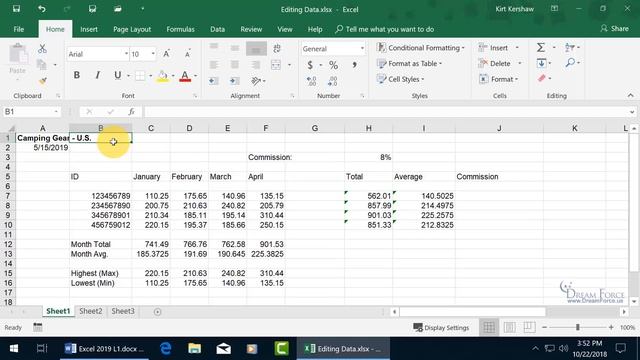
Task: Expand the formula bar chevron
Action: pyautogui.click(x=632, y=112)
